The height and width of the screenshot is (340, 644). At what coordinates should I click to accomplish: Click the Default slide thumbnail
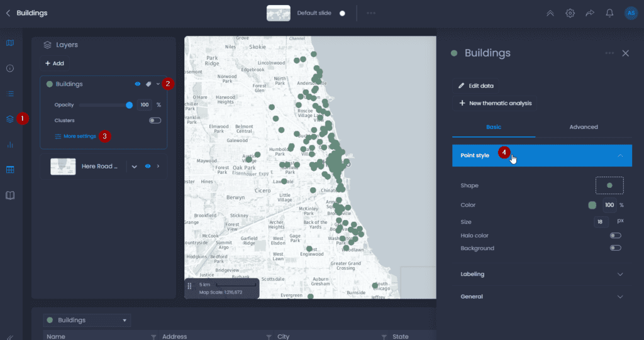[279, 13]
